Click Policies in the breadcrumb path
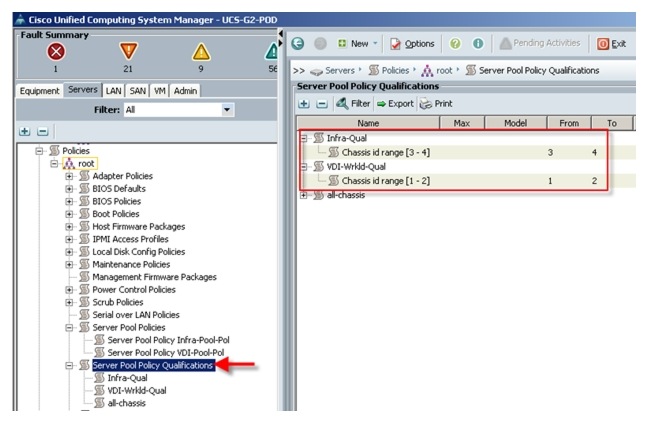The image size is (649, 424). point(395,70)
